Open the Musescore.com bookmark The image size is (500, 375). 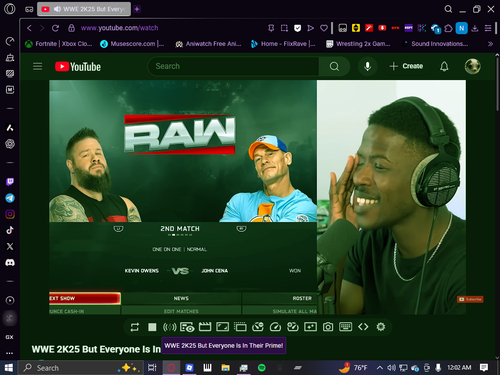pyautogui.click(x=132, y=44)
